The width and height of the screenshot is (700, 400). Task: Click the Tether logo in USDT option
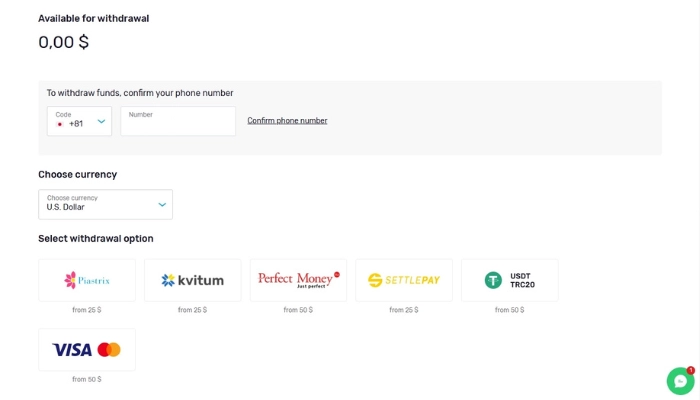[x=493, y=280]
